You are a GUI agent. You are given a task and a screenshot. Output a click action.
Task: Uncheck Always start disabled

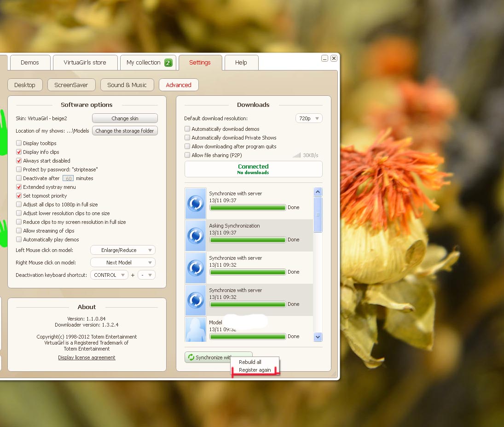[x=19, y=161]
